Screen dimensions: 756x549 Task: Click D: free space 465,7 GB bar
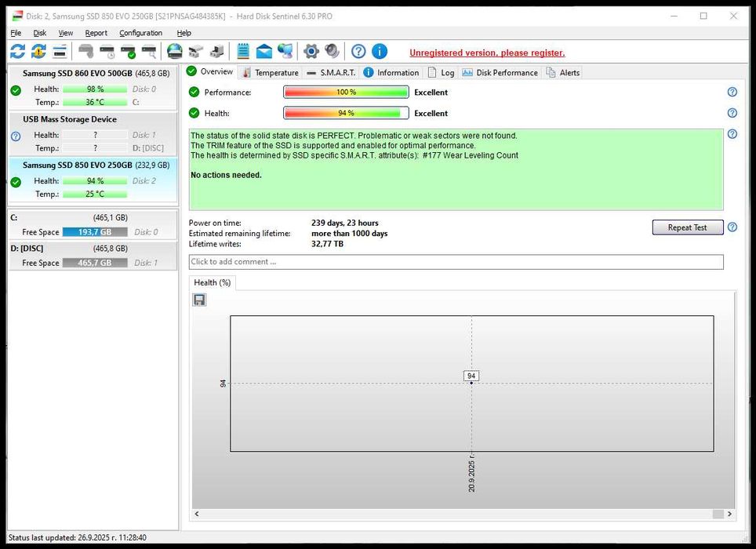coord(95,263)
